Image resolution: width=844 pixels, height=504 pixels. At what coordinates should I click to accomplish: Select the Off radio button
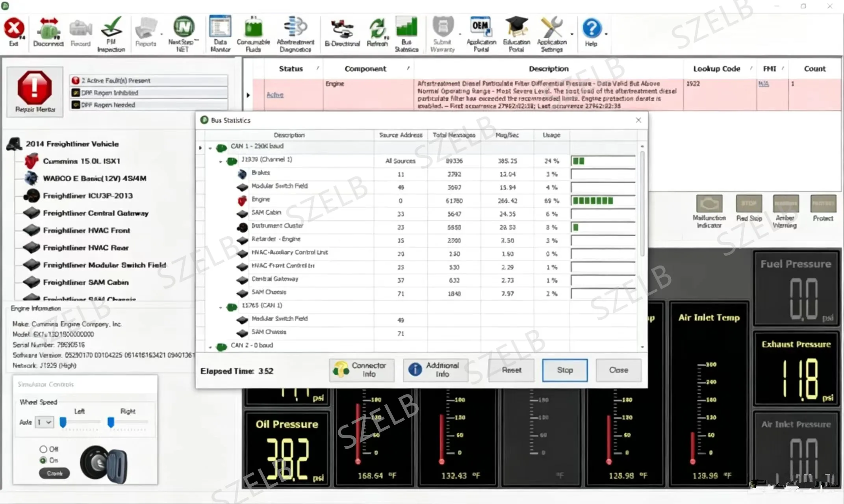coord(43,449)
